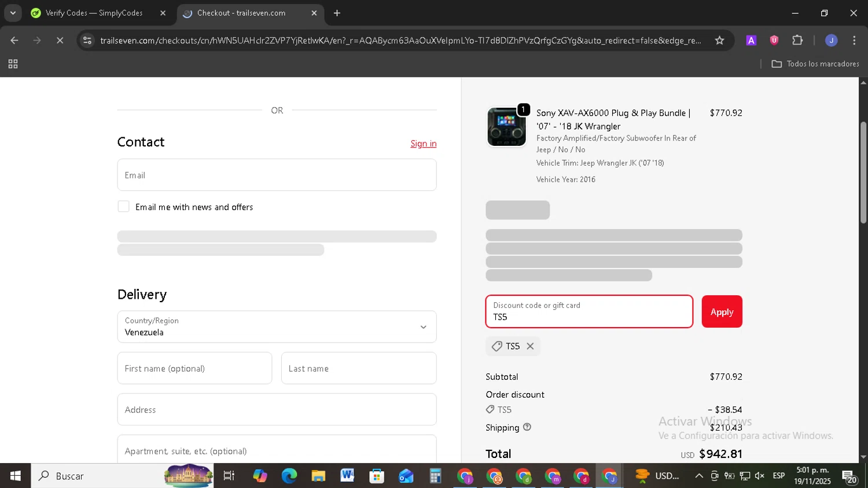
Task: Go back to the previous page
Action: [14, 40]
